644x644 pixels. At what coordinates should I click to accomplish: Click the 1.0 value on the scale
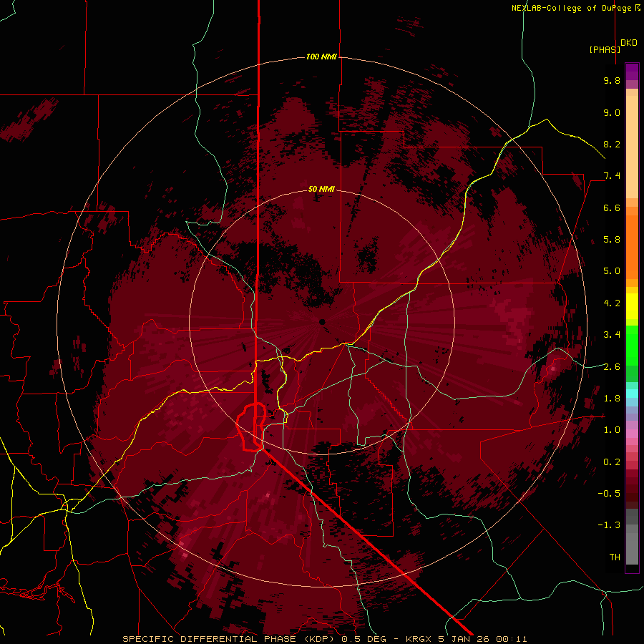612,430
